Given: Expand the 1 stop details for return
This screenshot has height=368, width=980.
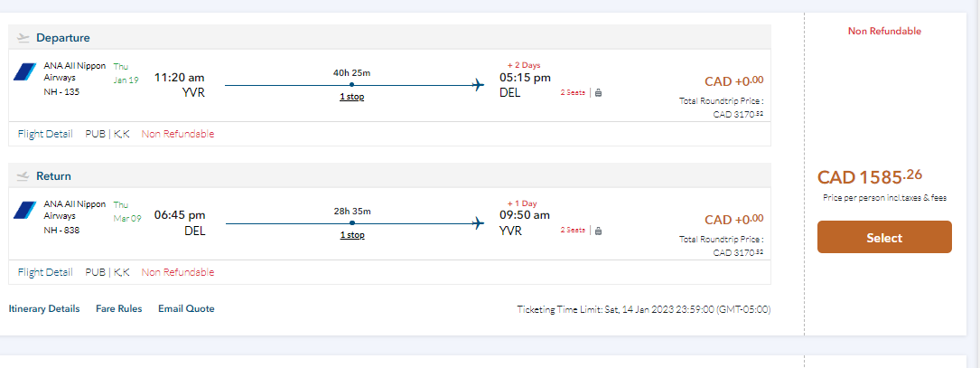Looking at the screenshot, I should coord(351,235).
